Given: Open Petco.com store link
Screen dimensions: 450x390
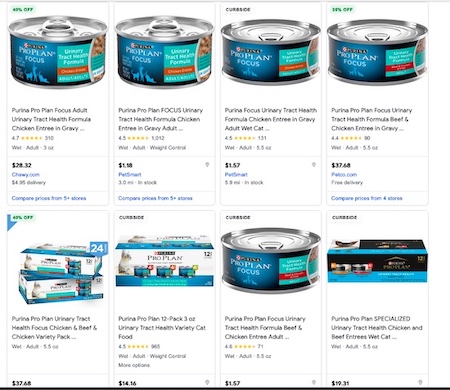Looking at the screenshot, I should pos(344,174).
